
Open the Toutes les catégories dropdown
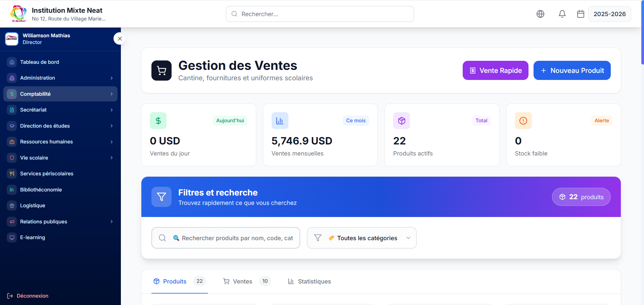click(x=362, y=238)
